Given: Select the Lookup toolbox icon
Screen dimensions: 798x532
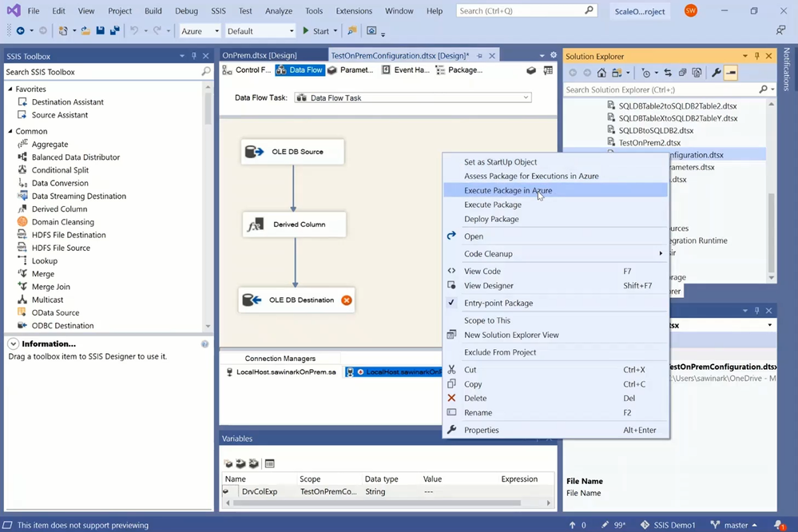Looking at the screenshot, I should click(22, 260).
